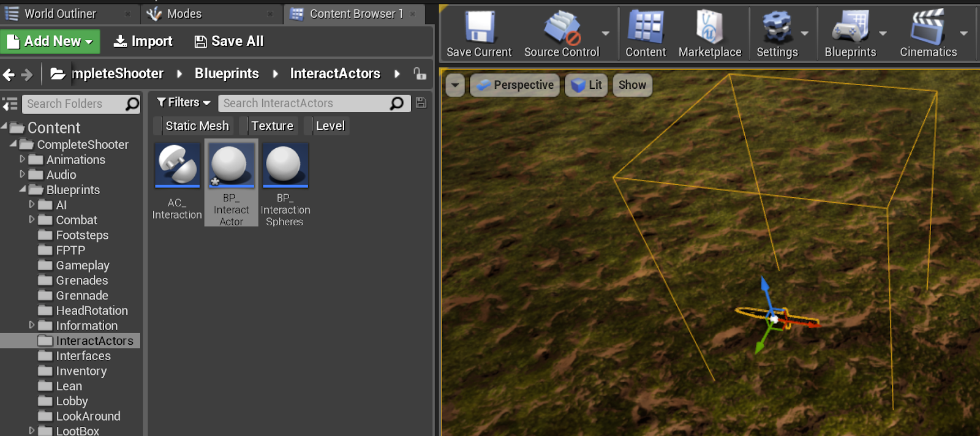
Task: Click the folder search magnifier icon
Action: [x=132, y=104]
